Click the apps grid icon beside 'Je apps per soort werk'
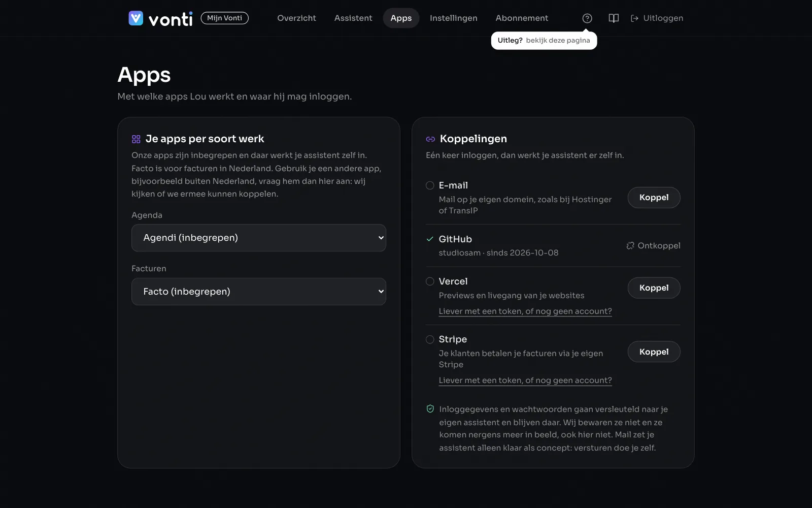Image resolution: width=812 pixels, height=508 pixels. pos(136,139)
